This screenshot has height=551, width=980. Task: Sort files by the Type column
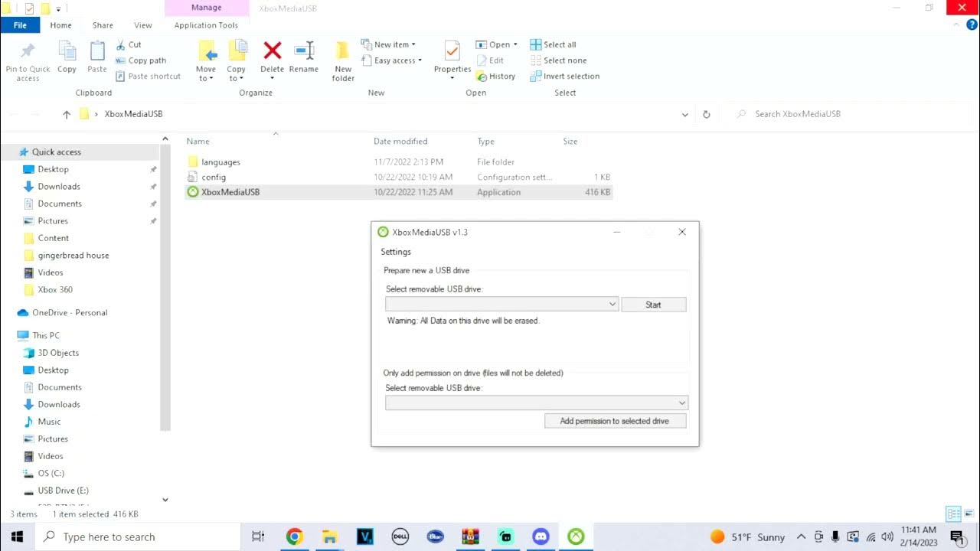pyautogui.click(x=485, y=142)
